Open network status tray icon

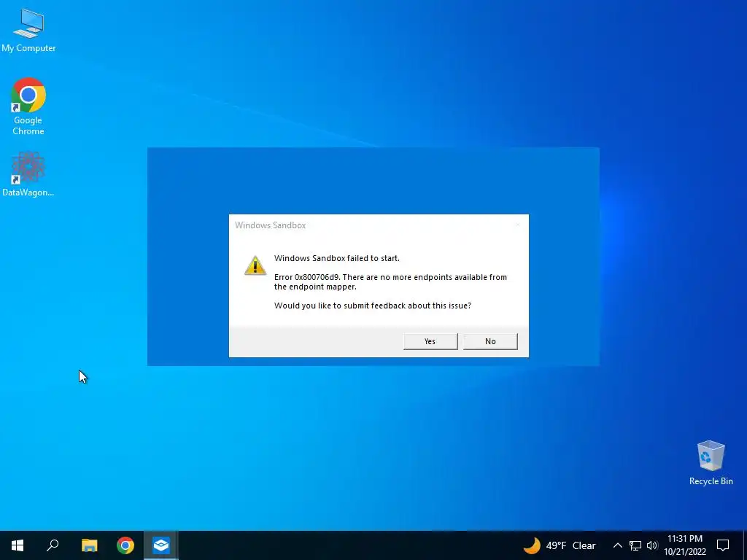[x=635, y=545]
